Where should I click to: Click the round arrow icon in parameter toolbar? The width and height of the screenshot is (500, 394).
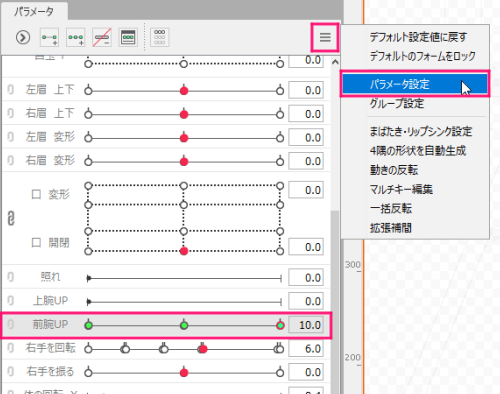(x=23, y=37)
